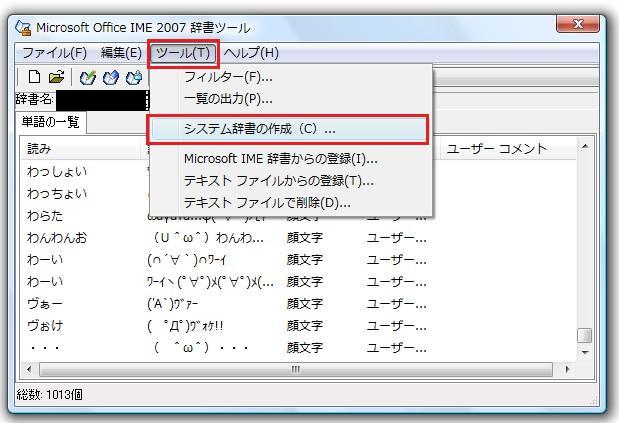The image size is (619, 423).
Task: Select Microsoft IME 辞書からの登録(I)... entry
Action: pyautogui.click(x=280, y=158)
